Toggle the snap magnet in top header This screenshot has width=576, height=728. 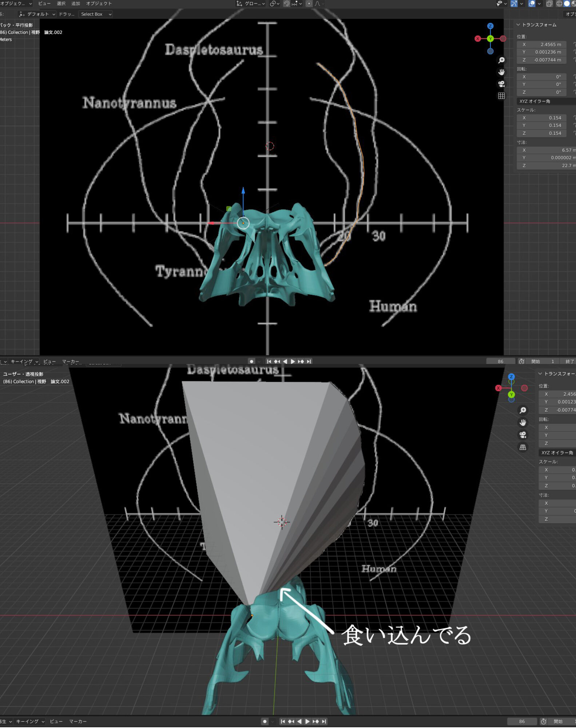tap(287, 4)
